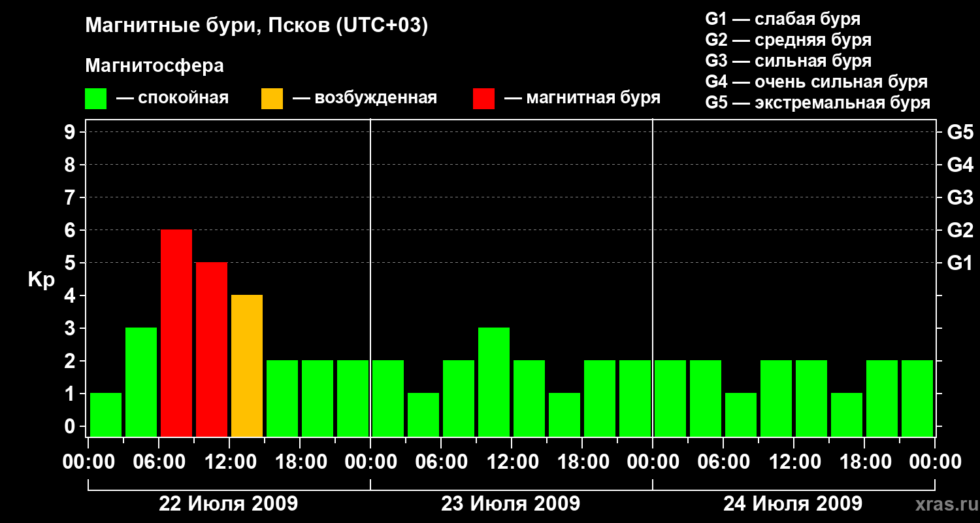This screenshot has height=523, width=980.
Task: Click the '23 Июля 2009' date label
Action: (511, 504)
